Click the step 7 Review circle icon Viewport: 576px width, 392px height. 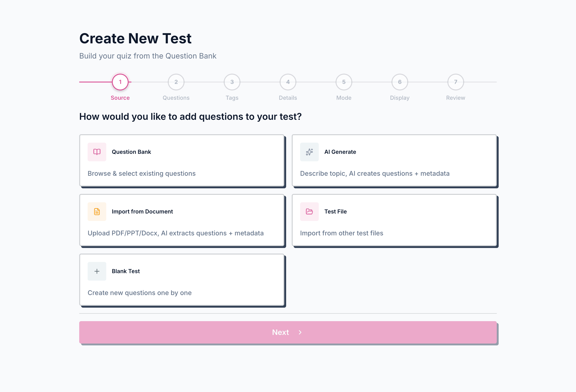[x=455, y=82]
